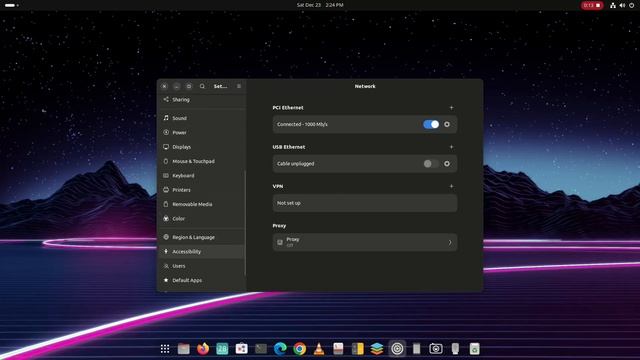Open the Trash in the dock
640x360 pixels.
[x=474, y=349]
